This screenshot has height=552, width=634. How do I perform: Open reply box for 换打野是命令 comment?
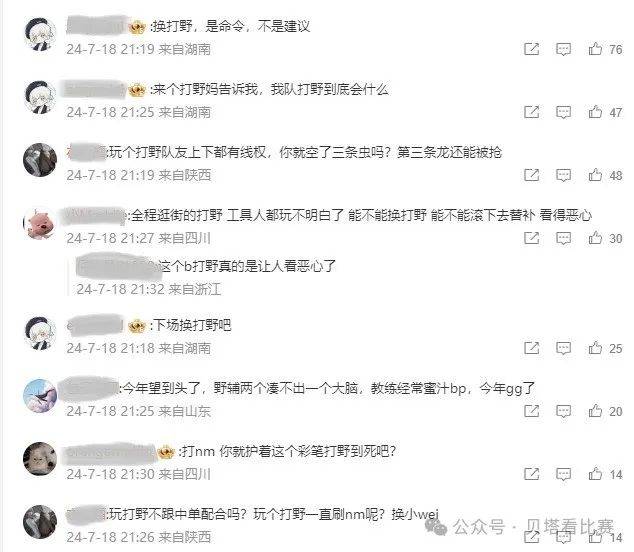tap(563, 49)
